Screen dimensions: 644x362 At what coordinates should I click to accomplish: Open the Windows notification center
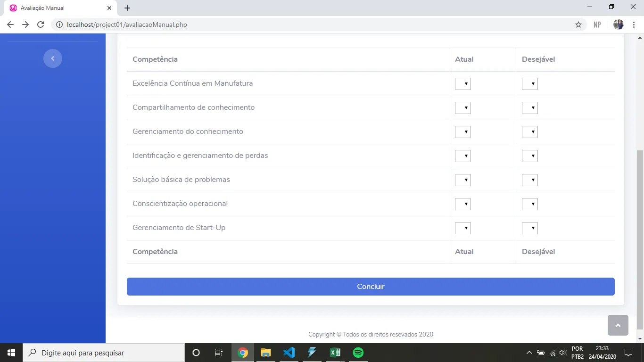[x=628, y=353]
